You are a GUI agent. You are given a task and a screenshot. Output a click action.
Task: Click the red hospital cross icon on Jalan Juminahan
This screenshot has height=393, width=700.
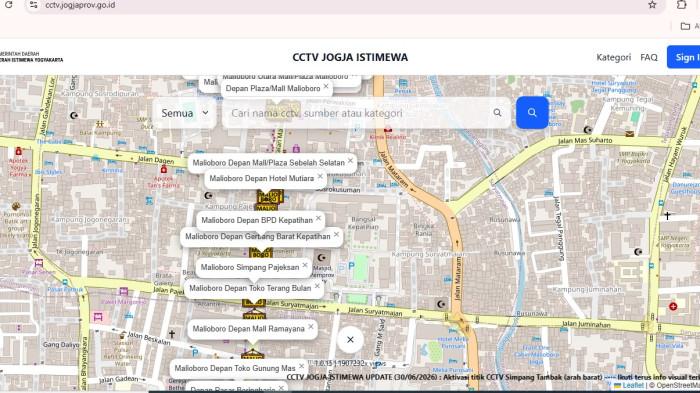click(x=673, y=306)
